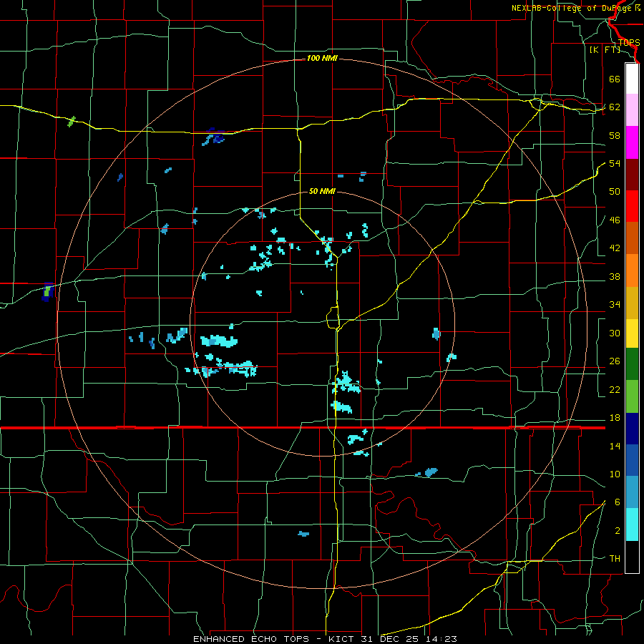
Task: Click the legend value '26'
Action: point(615,361)
